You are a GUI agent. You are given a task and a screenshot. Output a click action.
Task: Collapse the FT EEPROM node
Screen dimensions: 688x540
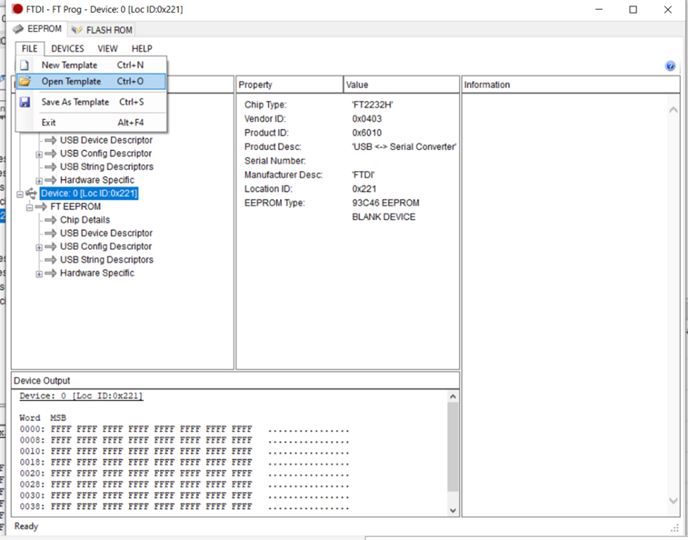tap(29, 207)
